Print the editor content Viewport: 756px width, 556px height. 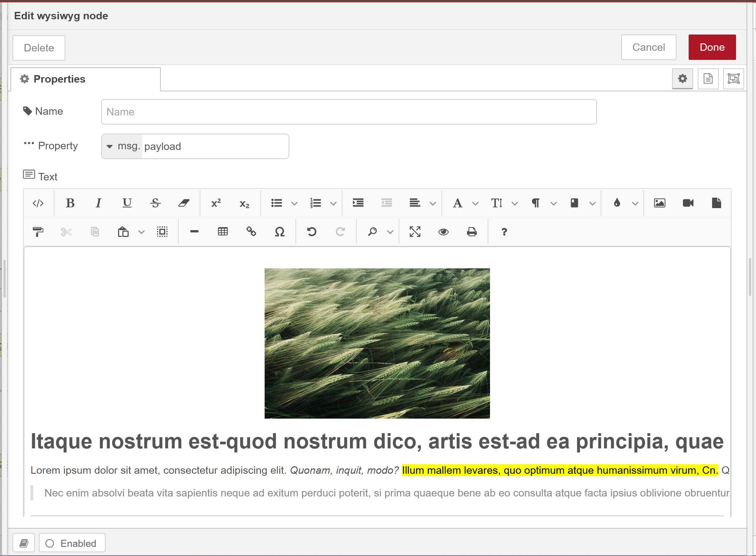pyautogui.click(x=472, y=232)
